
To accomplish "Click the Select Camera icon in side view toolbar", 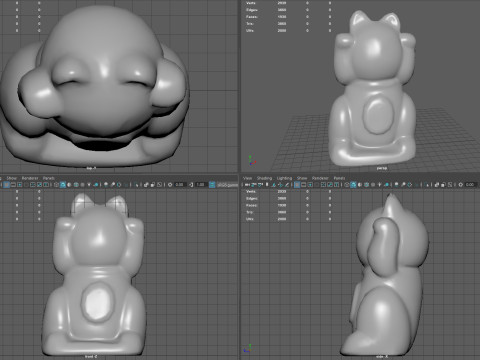I will point(247,184).
